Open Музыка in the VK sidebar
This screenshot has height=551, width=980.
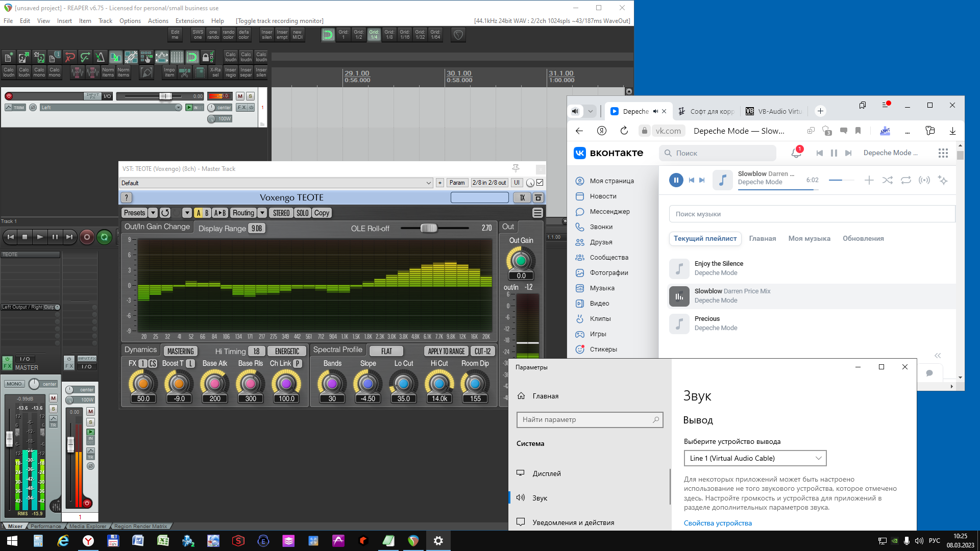(602, 288)
